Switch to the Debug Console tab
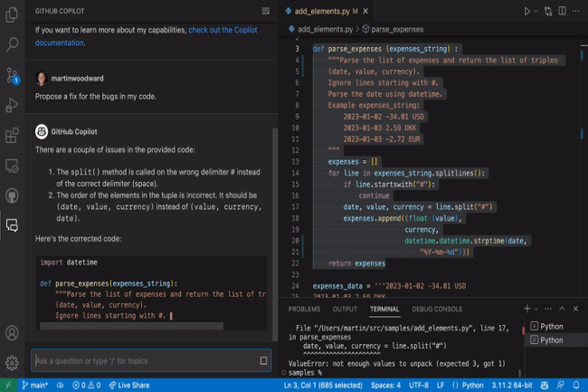 [x=437, y=309]
